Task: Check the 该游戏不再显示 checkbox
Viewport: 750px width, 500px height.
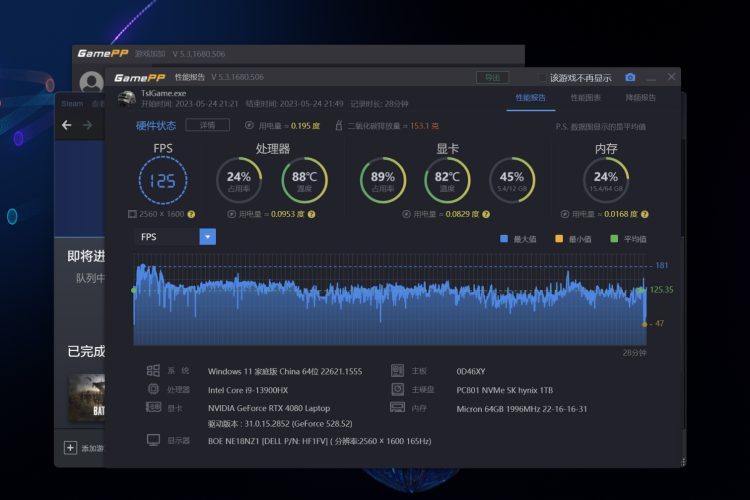Action: point(542,78)
